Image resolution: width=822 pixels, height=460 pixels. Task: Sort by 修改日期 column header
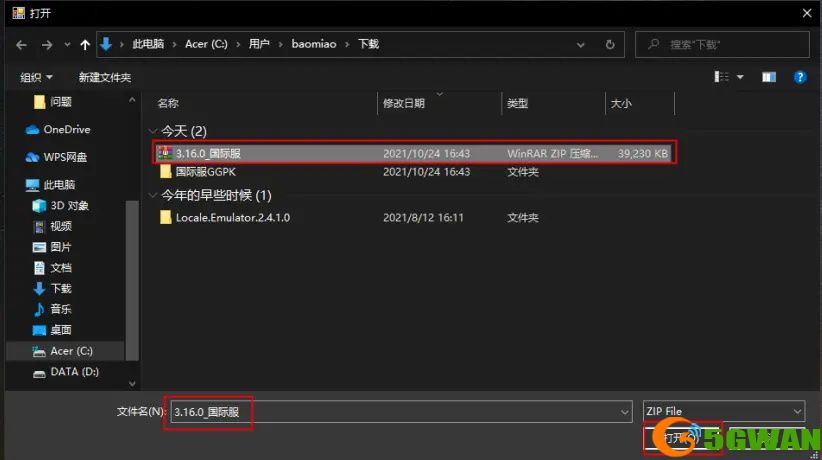click(404, 103)
